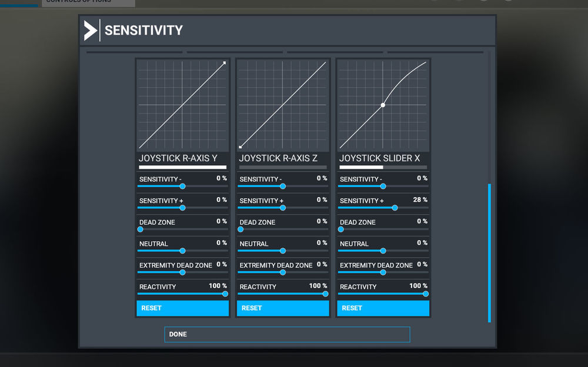
Task: Click Neutral slider handle for Slider X
Action: coord(383,251)
